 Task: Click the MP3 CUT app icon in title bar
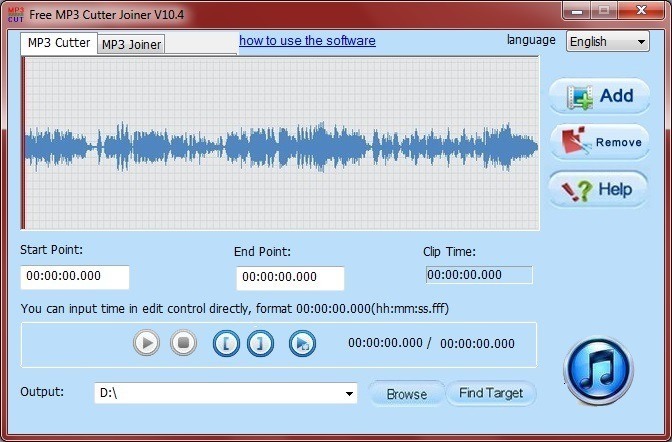pyautogui.click(x=16, y=15)
